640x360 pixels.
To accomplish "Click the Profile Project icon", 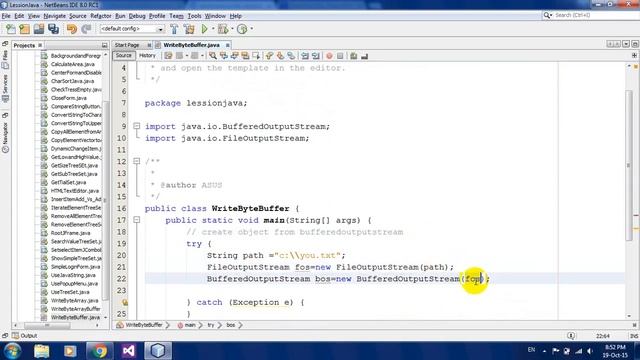I will (x=242, y=29).
